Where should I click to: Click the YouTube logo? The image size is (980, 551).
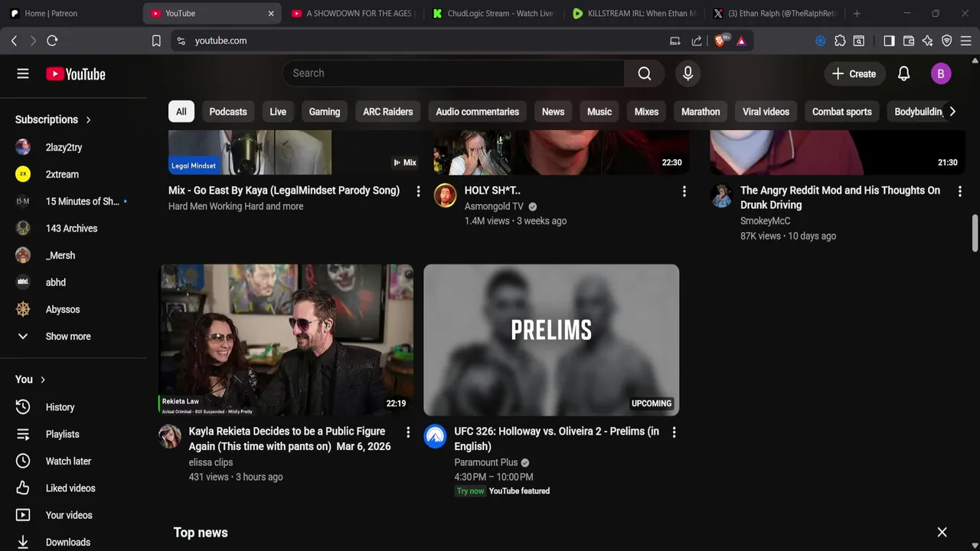click(x=75, y=74)
